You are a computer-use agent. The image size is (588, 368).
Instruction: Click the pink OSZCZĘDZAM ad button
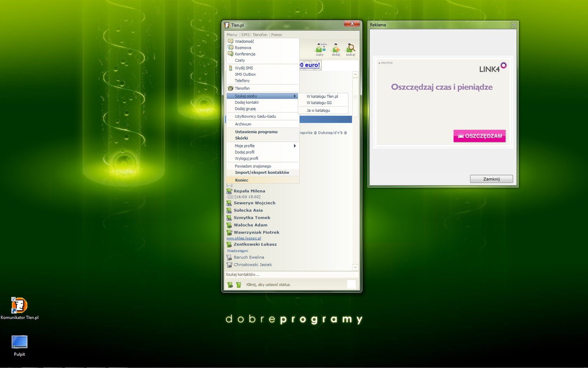coord(479,136)
